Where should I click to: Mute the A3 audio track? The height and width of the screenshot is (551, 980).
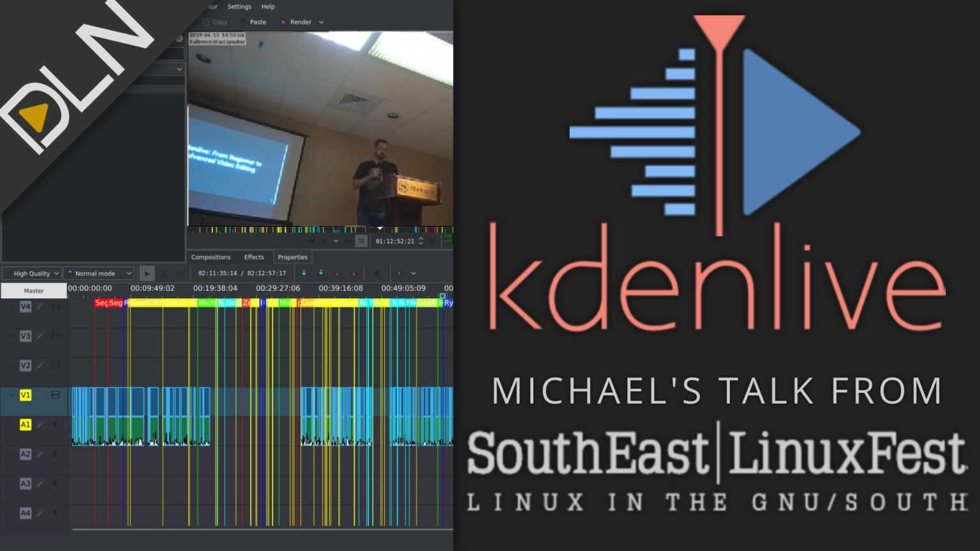[x=56, y=483]
